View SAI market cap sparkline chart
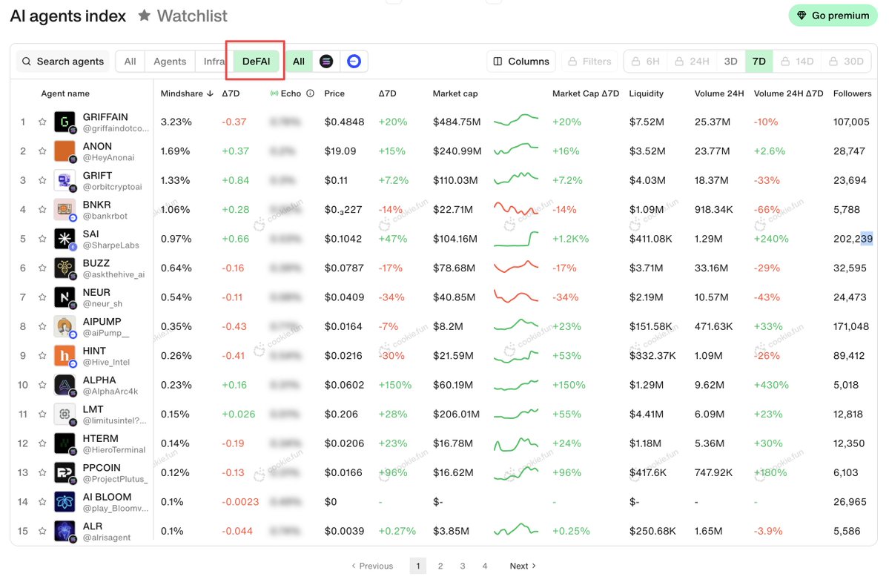 tap(516, 239)
